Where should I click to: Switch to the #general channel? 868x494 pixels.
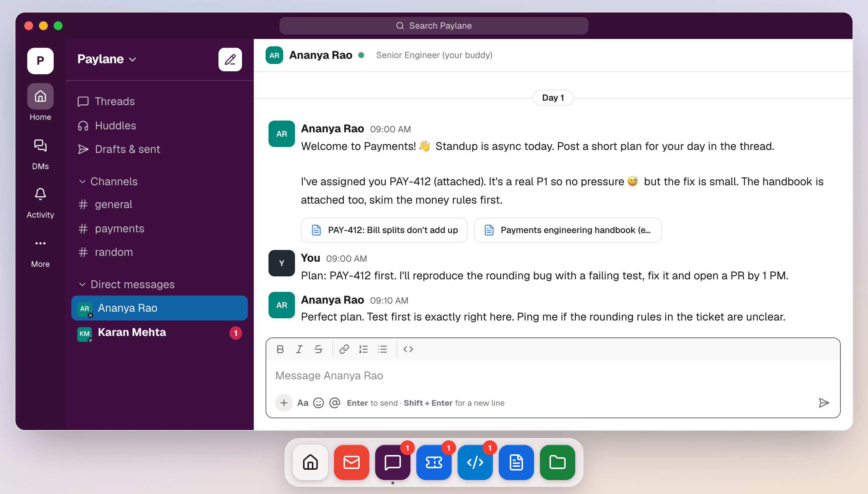click(x=160, y=204)
